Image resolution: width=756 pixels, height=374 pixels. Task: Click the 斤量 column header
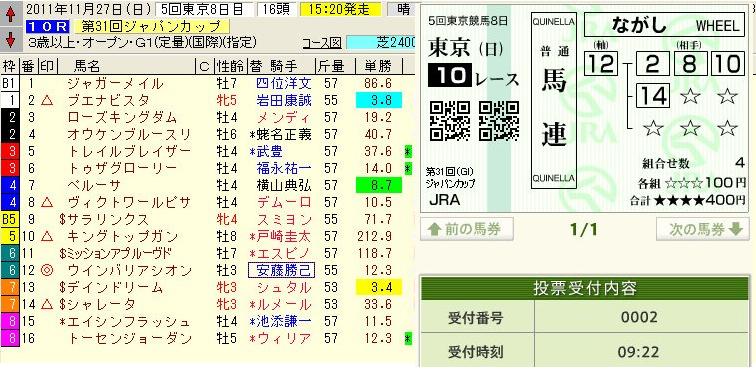click(x=330, y=67)
